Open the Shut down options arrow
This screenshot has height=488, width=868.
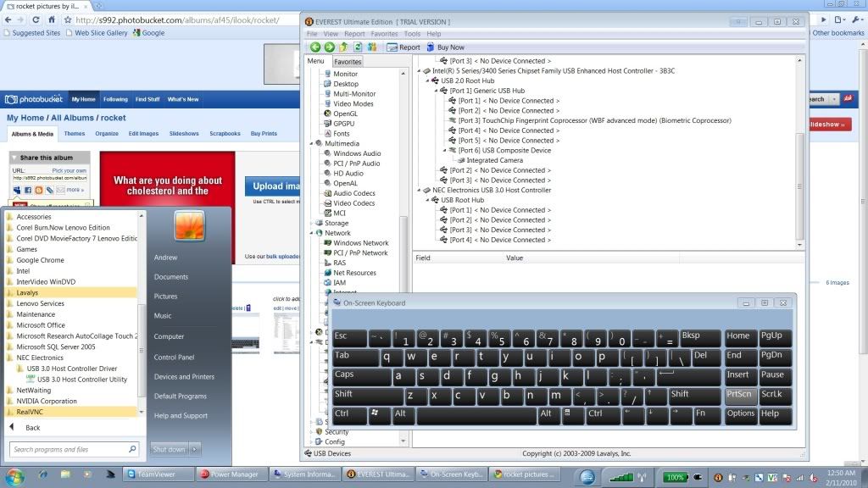194,449
